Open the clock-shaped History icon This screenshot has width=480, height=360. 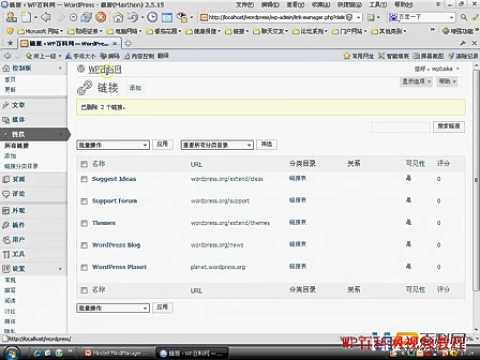(152, 17)
